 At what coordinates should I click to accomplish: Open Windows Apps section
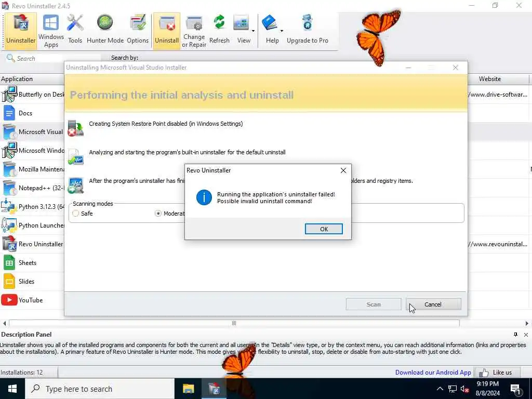[51, 31]
